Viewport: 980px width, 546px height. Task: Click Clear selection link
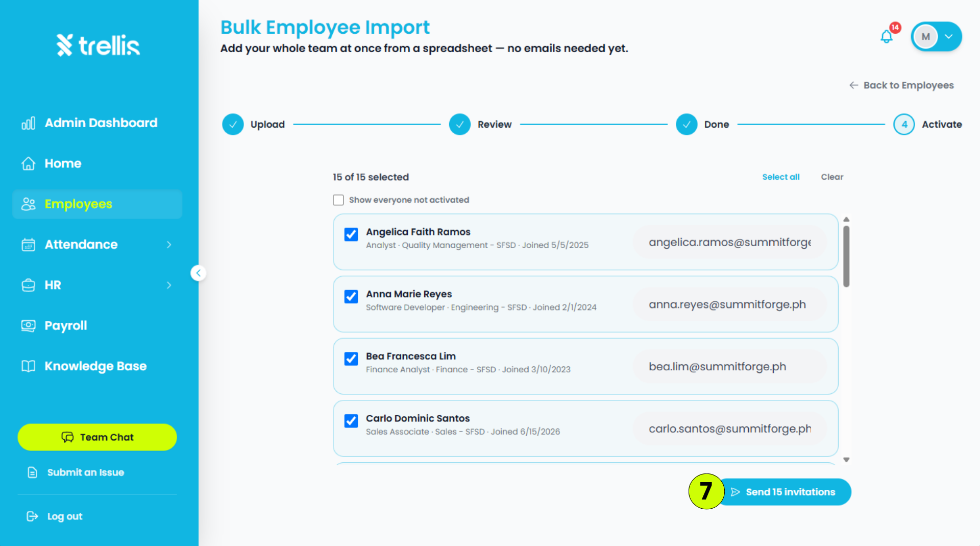pyautogui.click(x=832, y=177)
